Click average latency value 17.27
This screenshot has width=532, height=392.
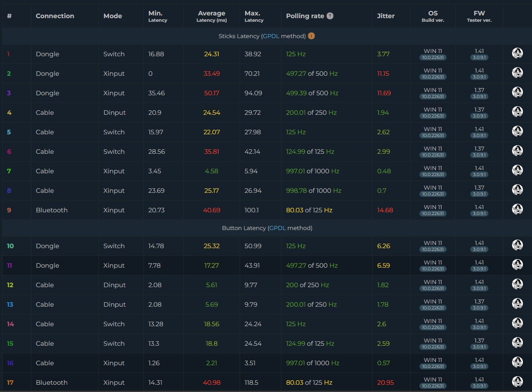pyautogui.click(x=212, y=265)
